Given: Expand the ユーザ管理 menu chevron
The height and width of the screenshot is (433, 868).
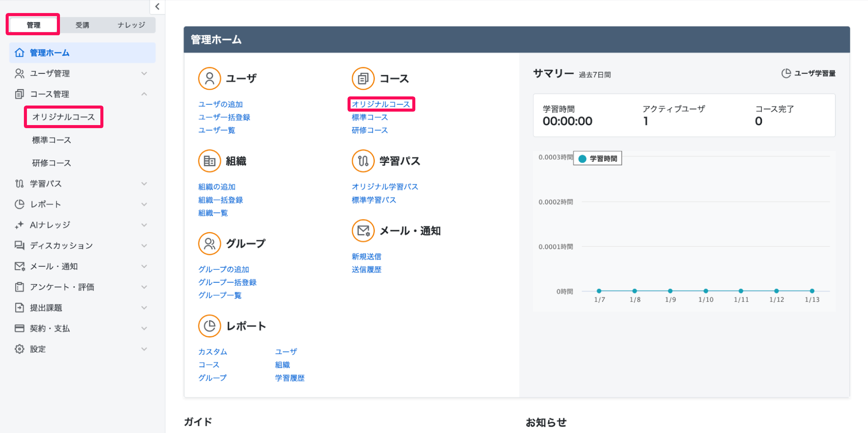Looking at the screenshot, I should click(x=144, y=73).
